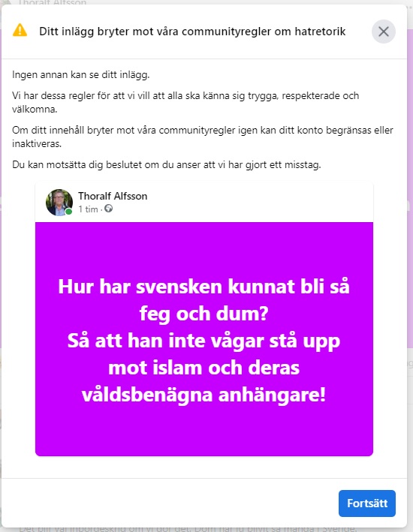The height and width of the screenshot is (532, 413).
Task: Click the paragraph starting 'Vi har dessa regler'
Action: tap(185, 103)
